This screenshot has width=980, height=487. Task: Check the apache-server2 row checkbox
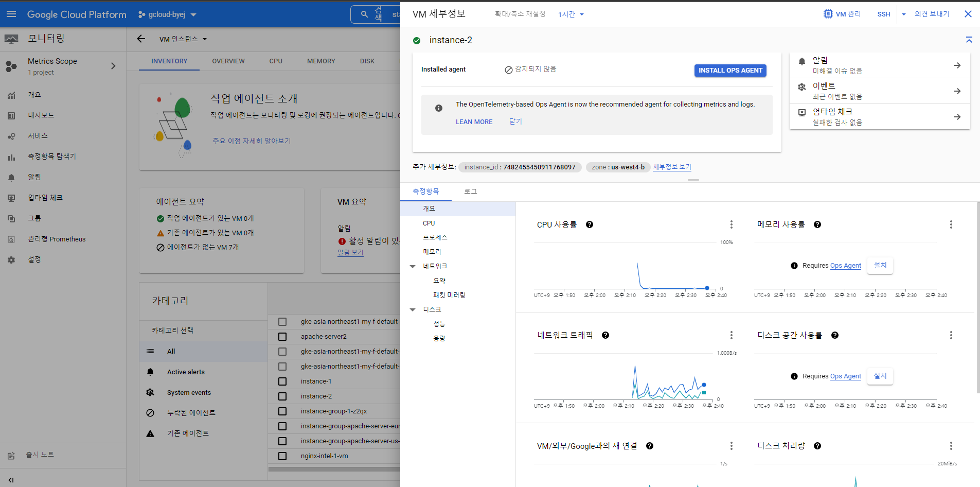point(282,337)
